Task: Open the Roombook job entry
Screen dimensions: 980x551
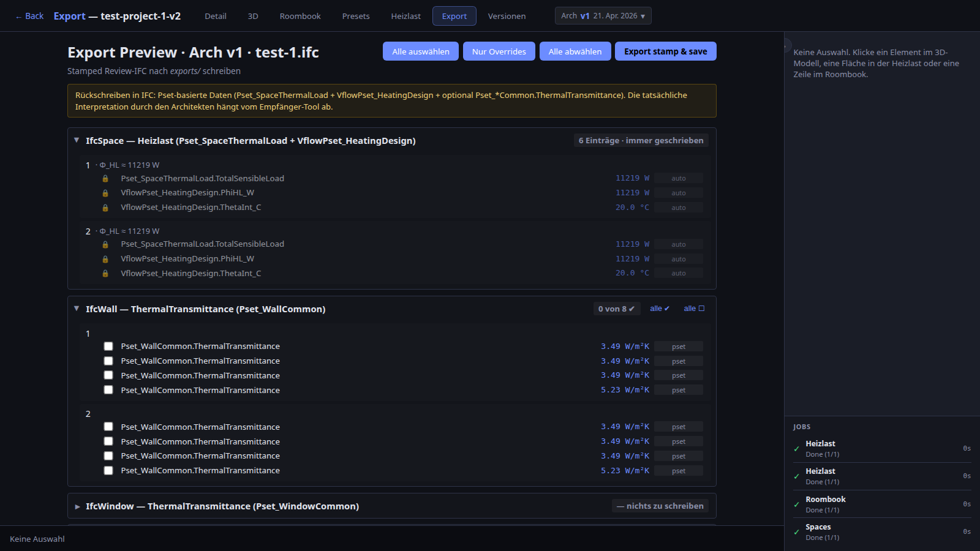Action: pos(882,504)
